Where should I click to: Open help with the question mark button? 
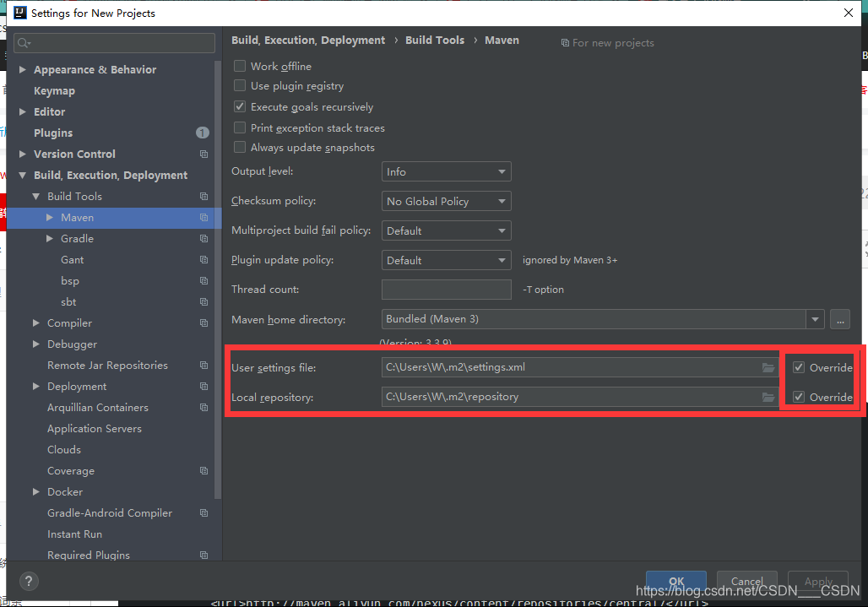[x=29, y=581]
